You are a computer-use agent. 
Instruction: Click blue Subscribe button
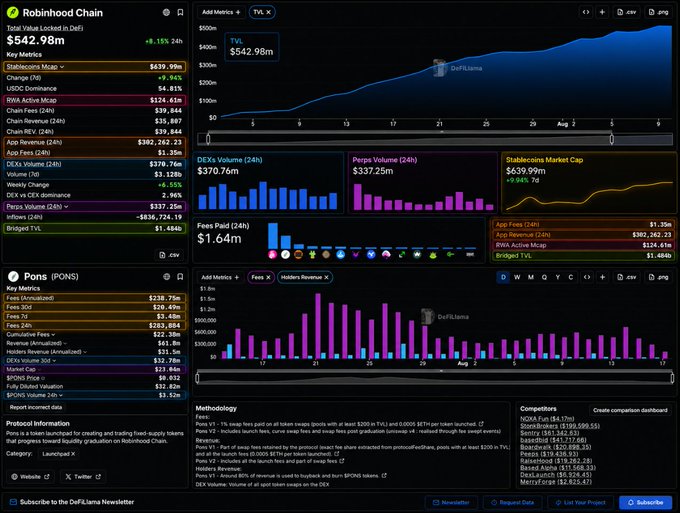[x=645, y=503]
